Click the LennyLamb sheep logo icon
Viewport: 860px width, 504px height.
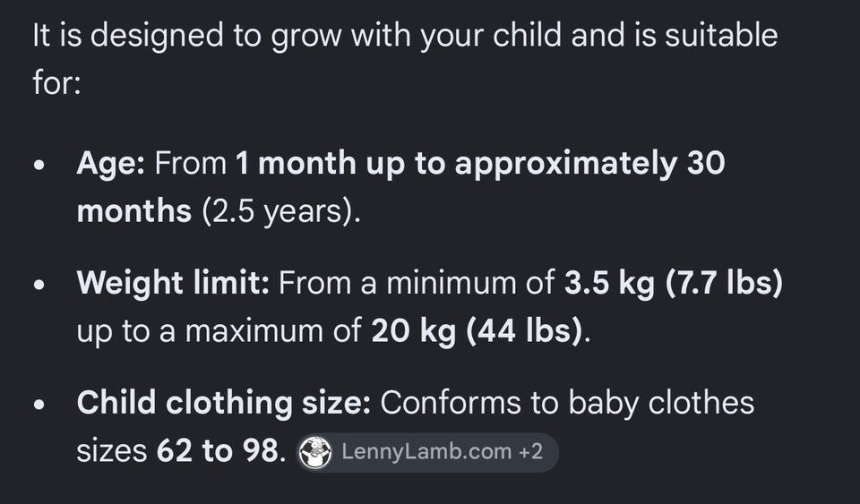(314, 452)
